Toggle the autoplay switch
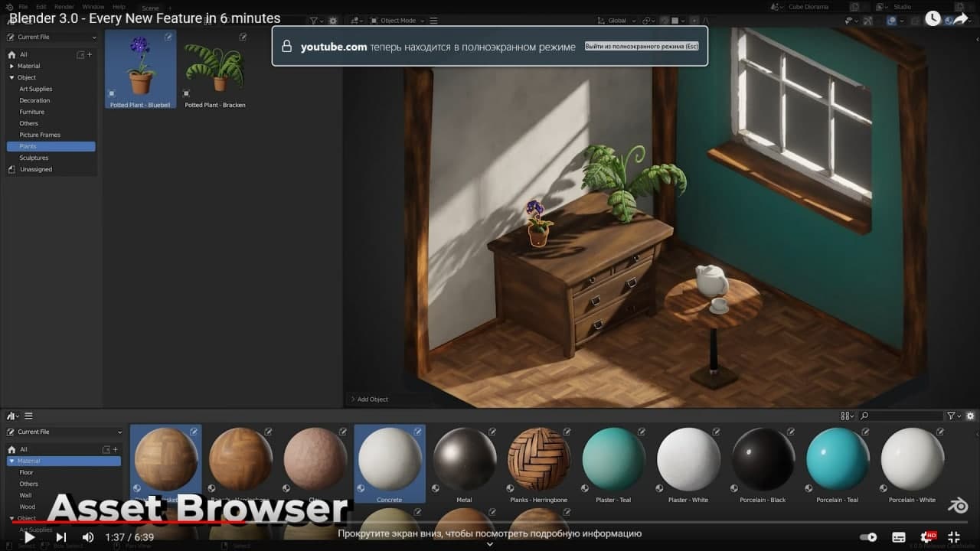 tap(868, 537)
